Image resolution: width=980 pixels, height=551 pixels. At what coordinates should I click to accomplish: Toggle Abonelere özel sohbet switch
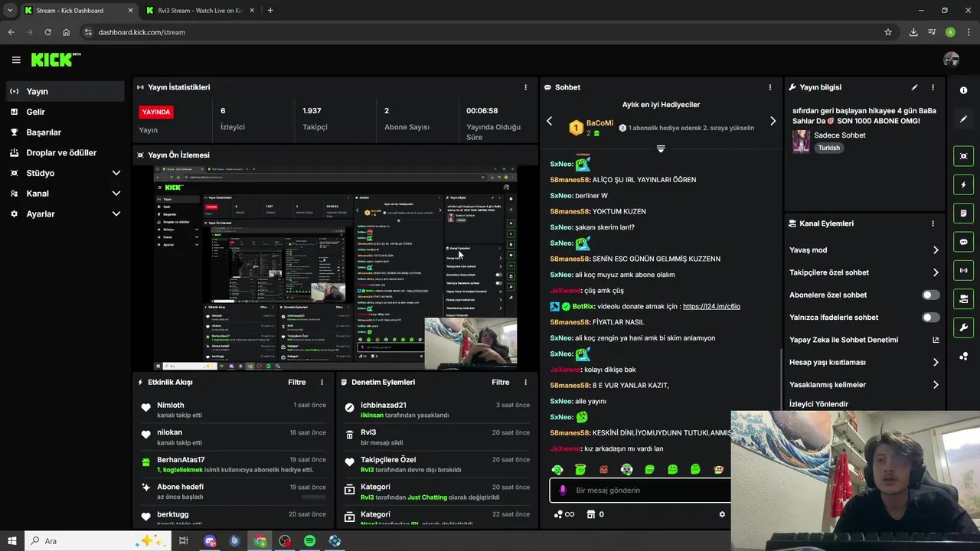click(930, 295)
